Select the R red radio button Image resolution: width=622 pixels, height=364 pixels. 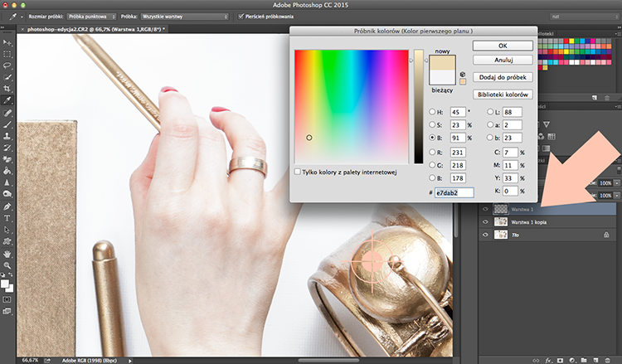pyautogui.click(x=432, y=153)
